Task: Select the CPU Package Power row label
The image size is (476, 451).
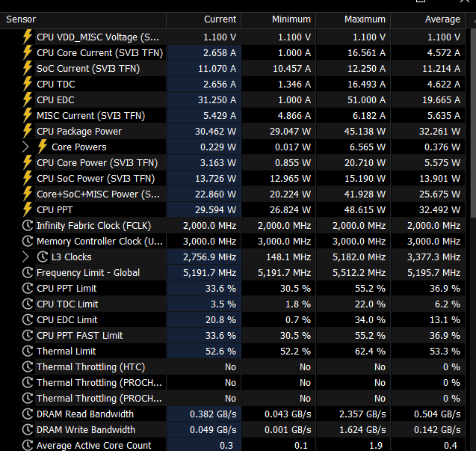Action: click(79, 132)
